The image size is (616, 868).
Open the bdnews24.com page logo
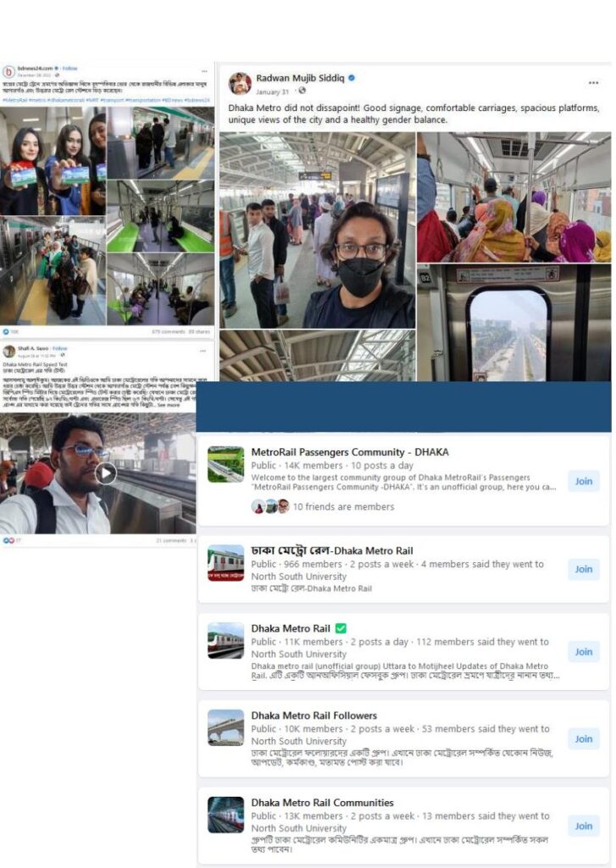[x=8, y=72]
